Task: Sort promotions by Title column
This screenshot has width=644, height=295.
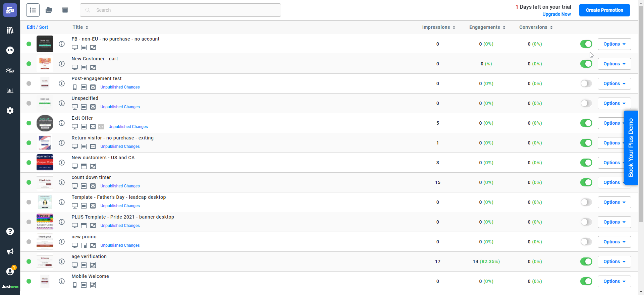Action: (x=80, y=27)
